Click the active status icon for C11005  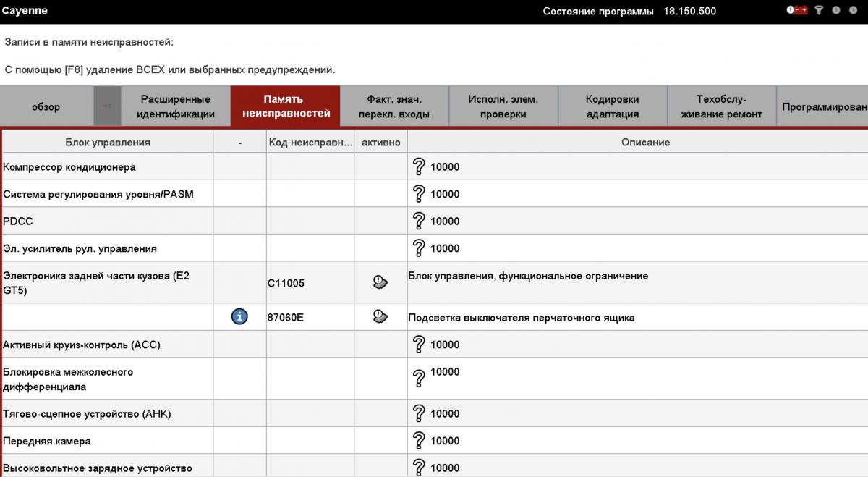pos(380,282)
